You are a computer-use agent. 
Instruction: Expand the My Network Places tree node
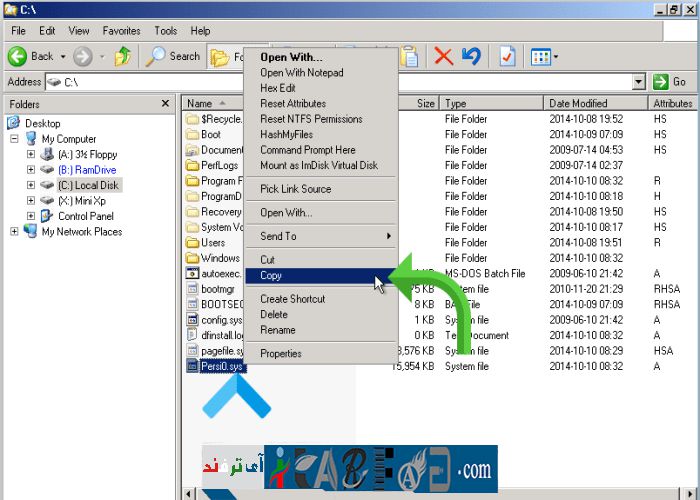tap(15, 232)
